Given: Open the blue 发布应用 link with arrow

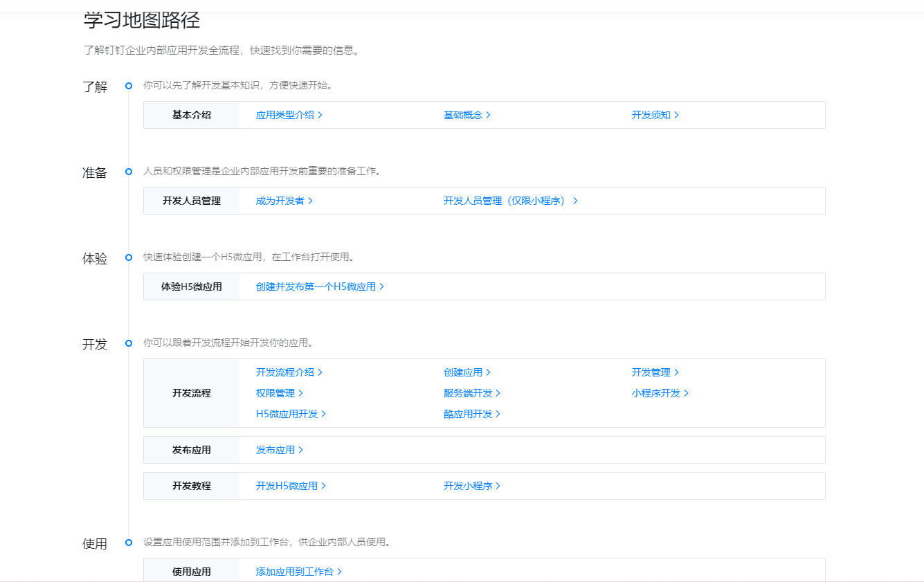Looking at the screenshot, I should point(280,450).
